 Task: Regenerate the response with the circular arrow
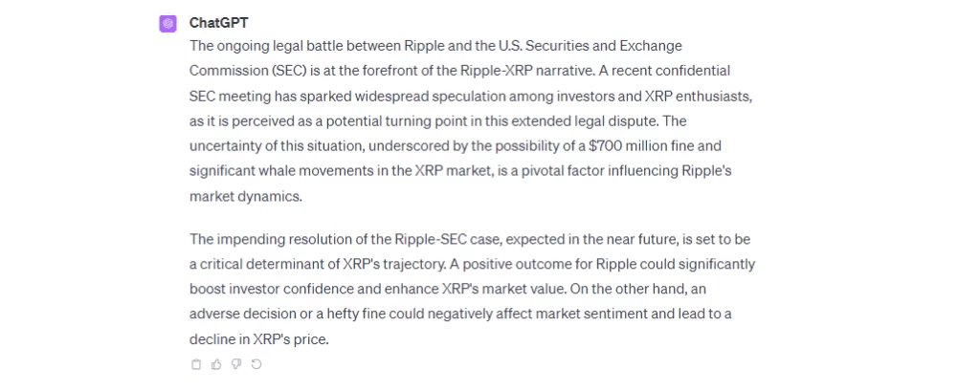click(256, 364)
